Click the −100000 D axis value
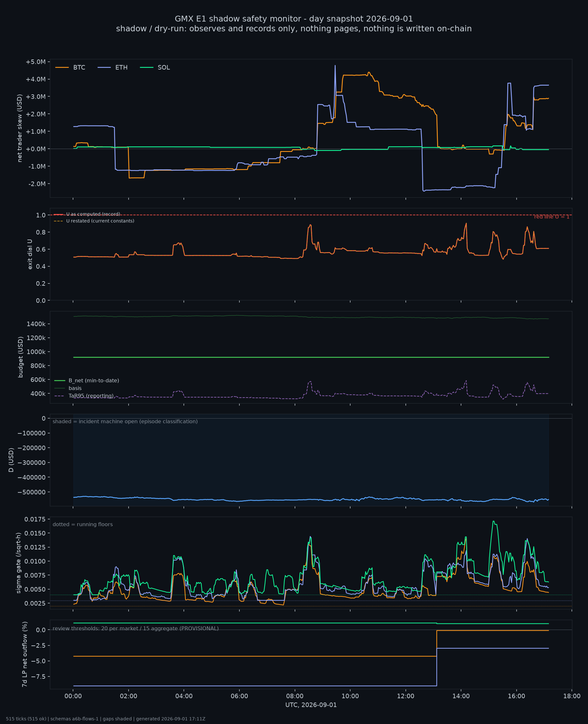The width and height of the screenshot is (588, 724). tap(32, 433)
